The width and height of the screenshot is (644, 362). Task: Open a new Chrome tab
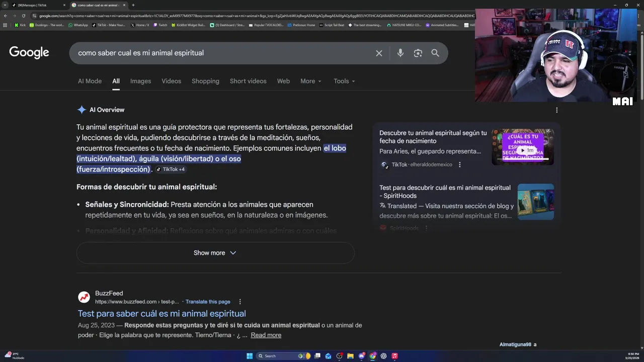pyautogui.click(x=133, y=5)
